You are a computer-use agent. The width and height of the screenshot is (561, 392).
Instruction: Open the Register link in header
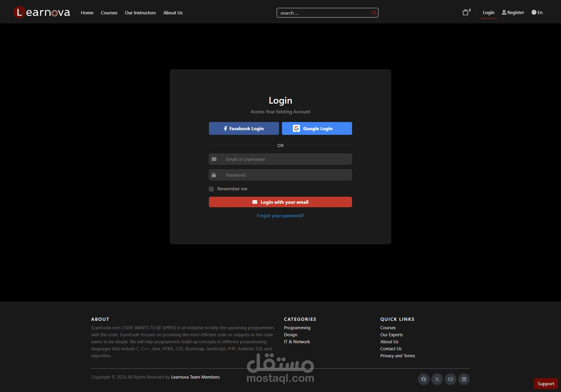pos(513,13)
